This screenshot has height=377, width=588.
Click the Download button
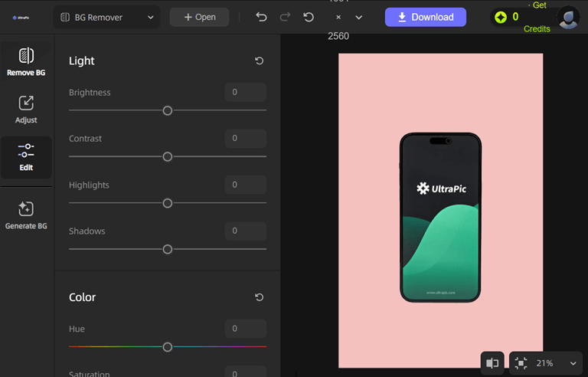click(x=425, y=18)
